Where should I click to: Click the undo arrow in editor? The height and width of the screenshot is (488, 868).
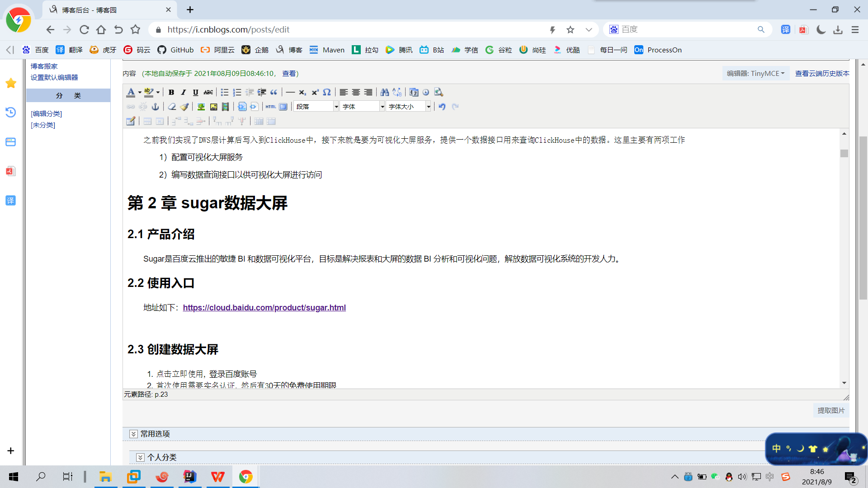(x=442, y=107)
